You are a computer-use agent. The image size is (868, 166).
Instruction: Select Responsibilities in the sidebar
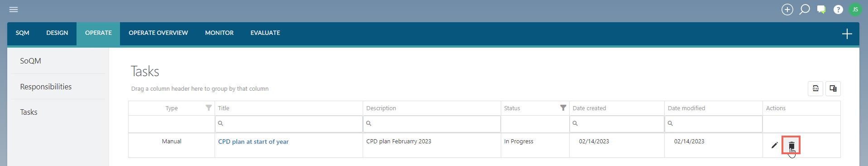[x=46, y=87]
